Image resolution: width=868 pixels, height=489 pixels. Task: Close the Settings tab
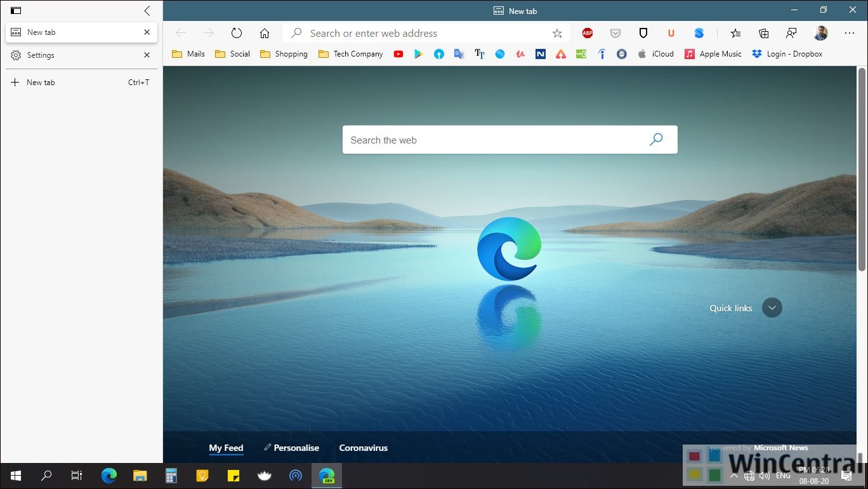[147, 55]
